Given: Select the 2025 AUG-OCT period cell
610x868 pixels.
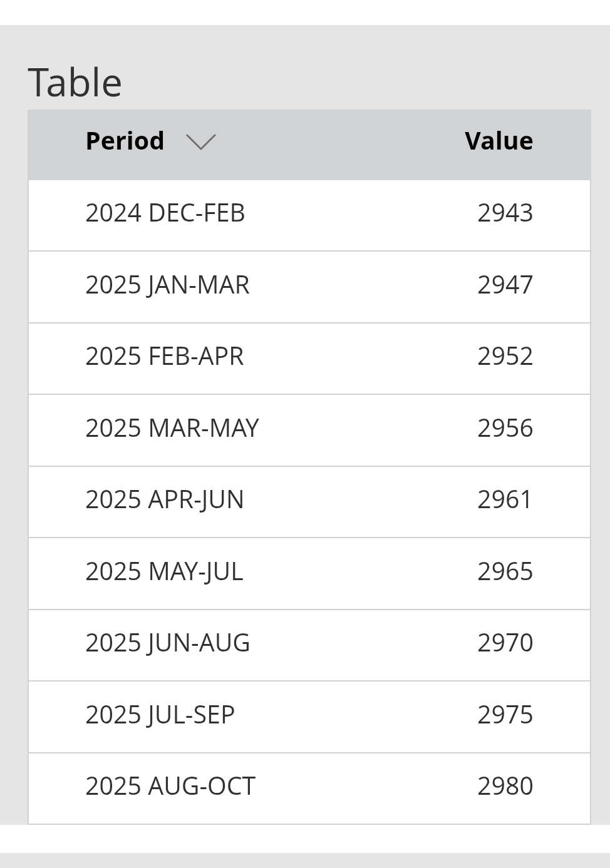Looking at the screenshot, I should click(x=170, y=787).
